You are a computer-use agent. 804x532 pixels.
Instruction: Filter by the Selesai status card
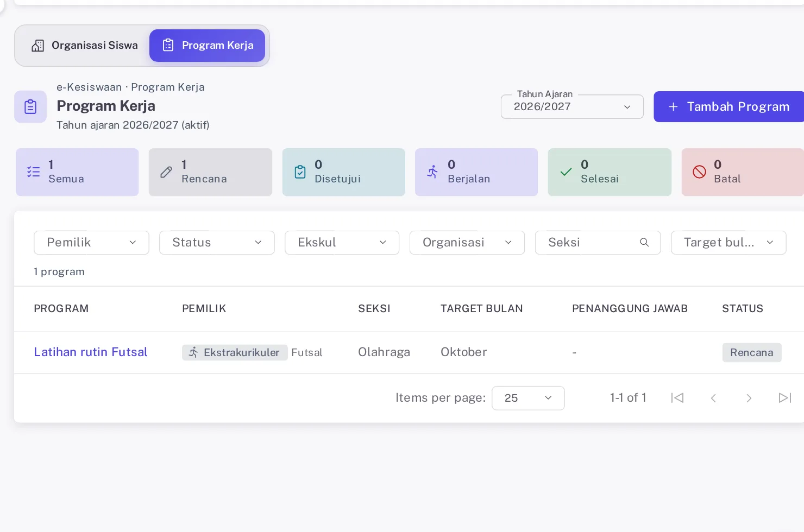pyautogui.click(x=610, y=172)
